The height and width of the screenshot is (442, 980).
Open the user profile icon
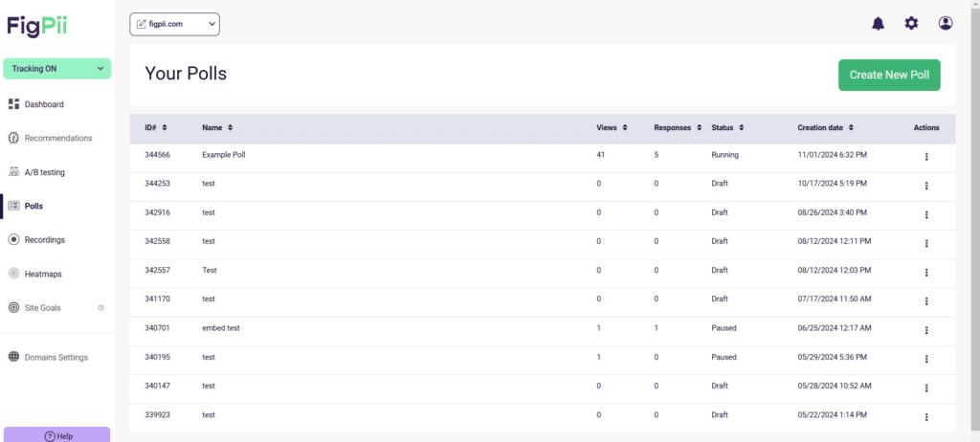[946, 24]
